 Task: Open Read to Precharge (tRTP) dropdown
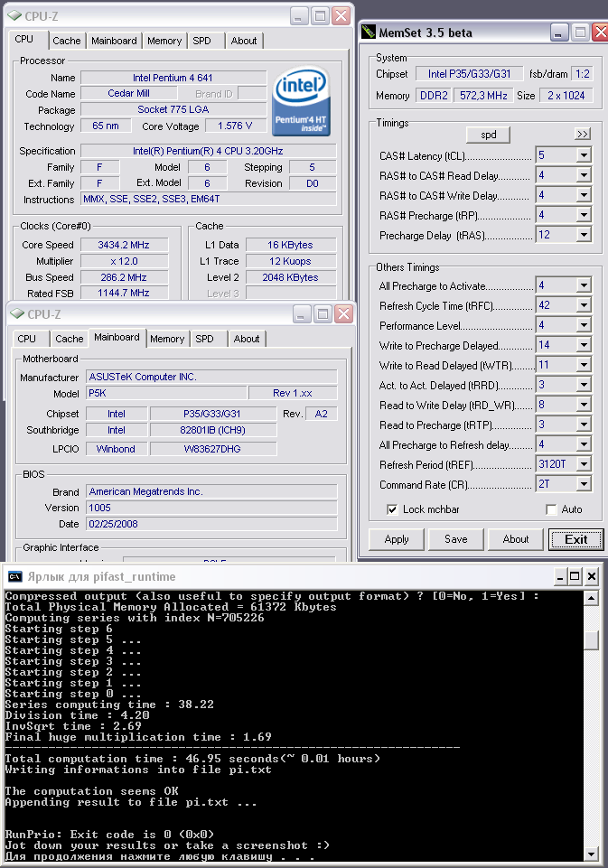pos(584,425)
